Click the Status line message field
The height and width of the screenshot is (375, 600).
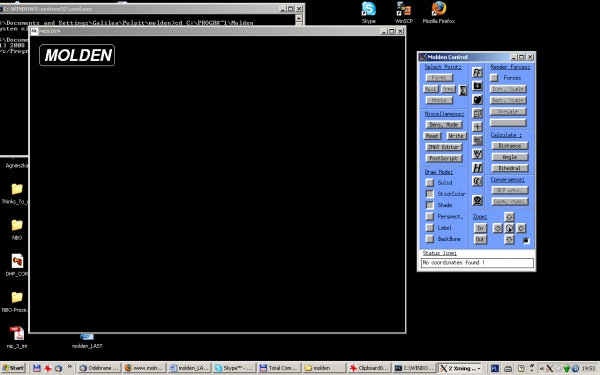pyautogui.click(x=477, y=263)
